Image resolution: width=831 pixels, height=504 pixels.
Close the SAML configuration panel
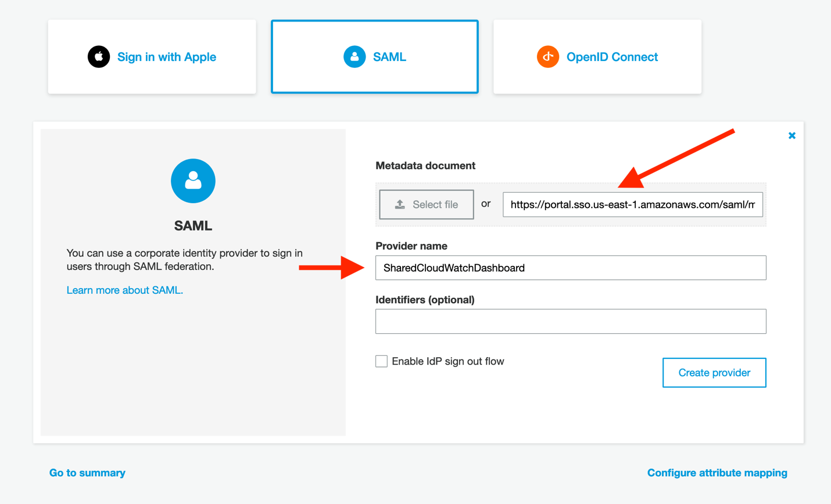tap(791, 135)
